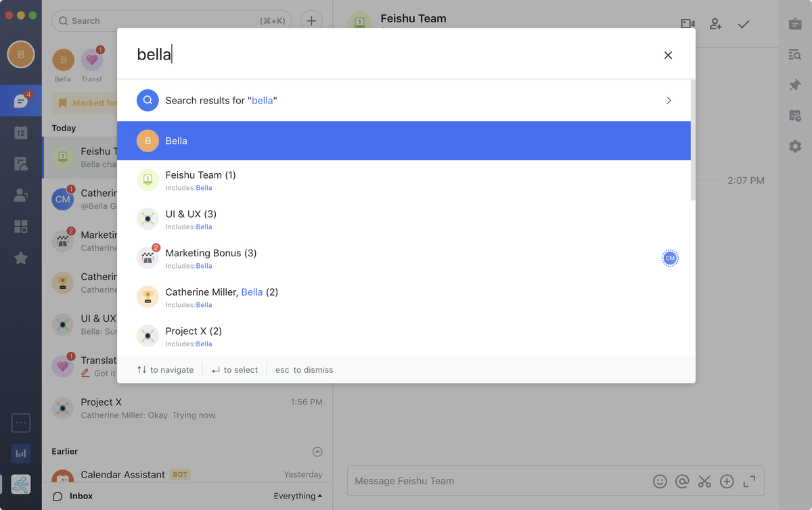Open chat history search in right panel
The height and width of the screenshot is (510, 812).
[x=795, y=55]
